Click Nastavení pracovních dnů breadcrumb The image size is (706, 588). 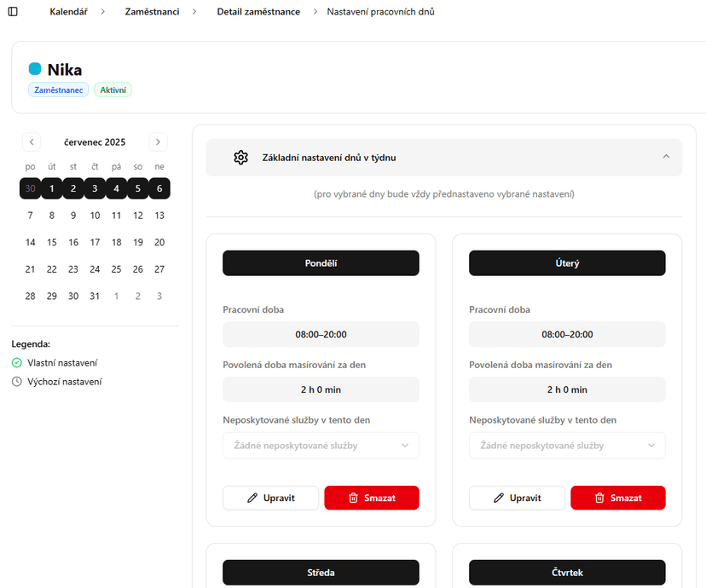380,12
